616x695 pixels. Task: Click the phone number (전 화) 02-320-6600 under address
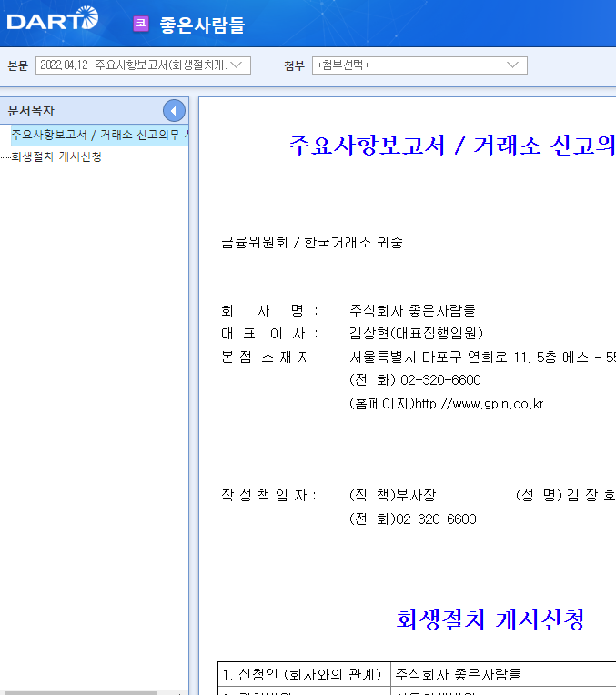point(415,380)
